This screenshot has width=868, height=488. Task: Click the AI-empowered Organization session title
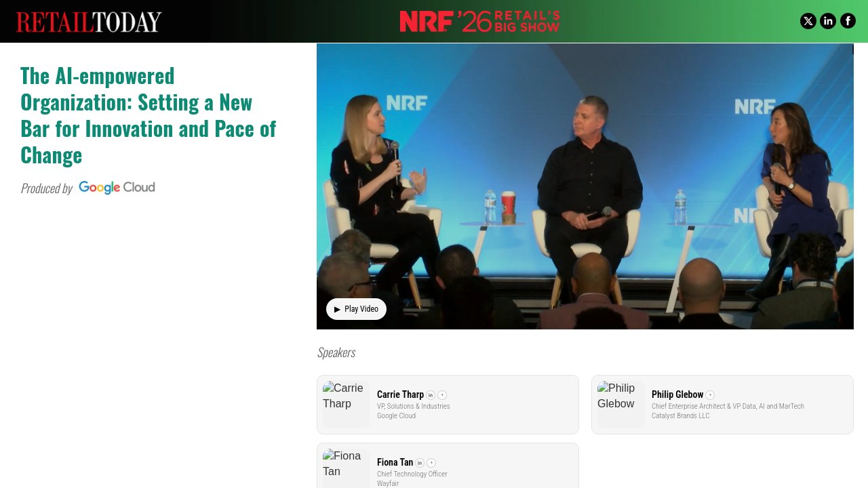pyautogui.click(x=149, y=115)
